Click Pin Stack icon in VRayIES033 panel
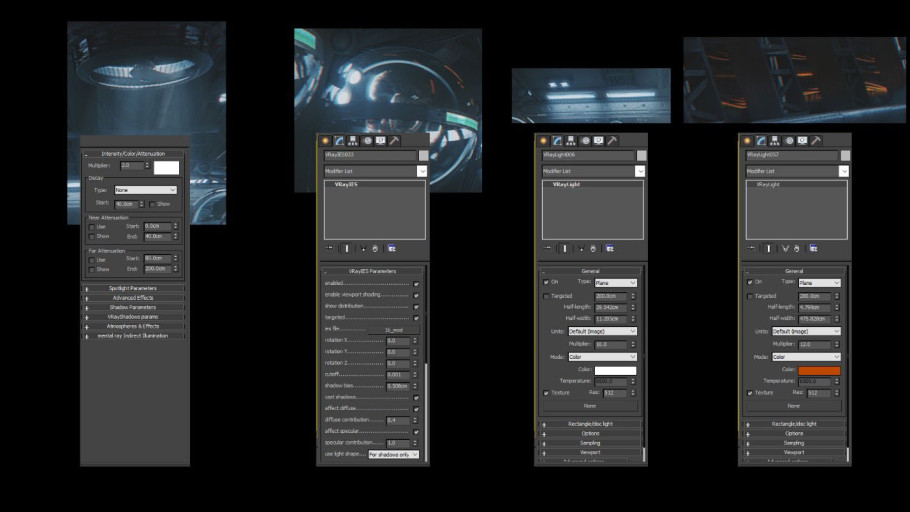910x512 pixels. [330, 248]
